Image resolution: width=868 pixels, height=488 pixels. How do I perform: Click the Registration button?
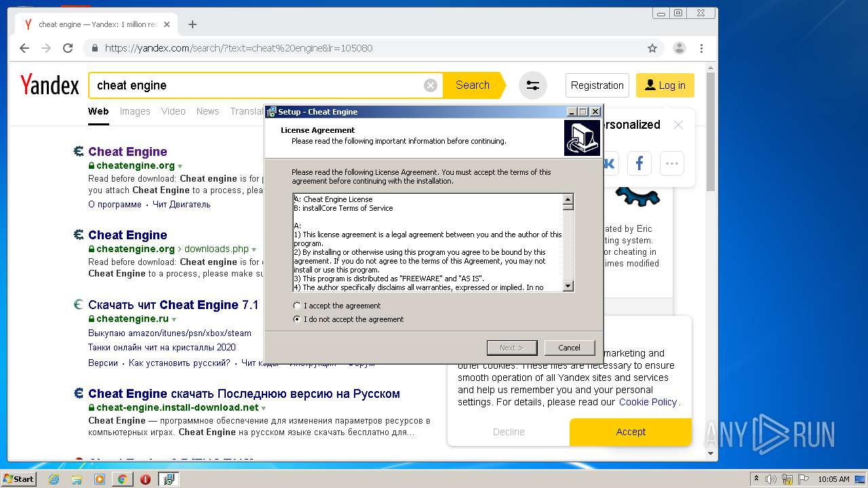597,85
